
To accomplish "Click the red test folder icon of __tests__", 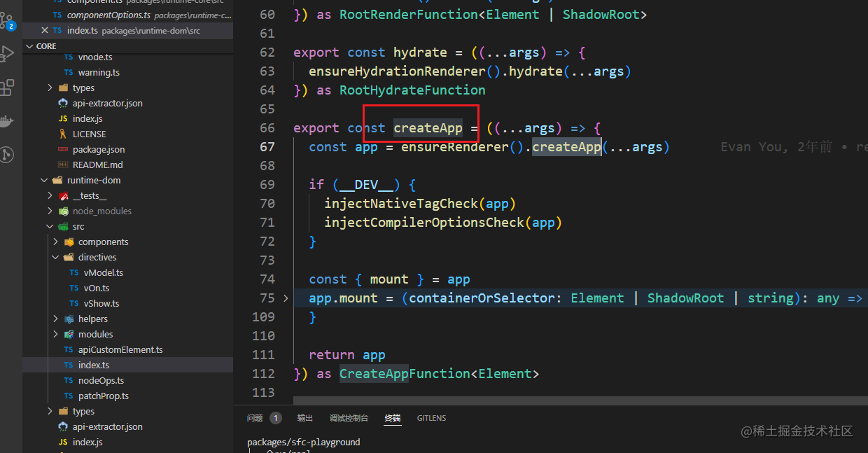I will pos(63,196).
